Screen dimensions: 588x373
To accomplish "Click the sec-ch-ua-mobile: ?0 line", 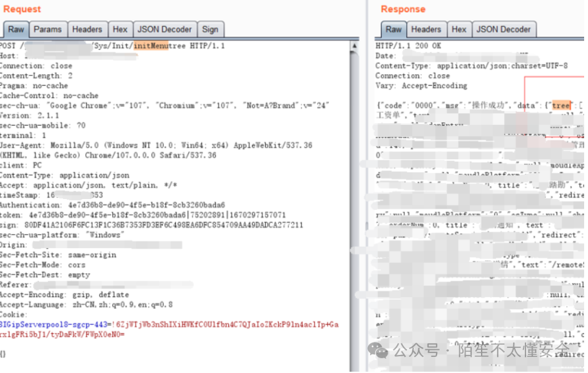I will pyautogui.click(x=43, y=125).
